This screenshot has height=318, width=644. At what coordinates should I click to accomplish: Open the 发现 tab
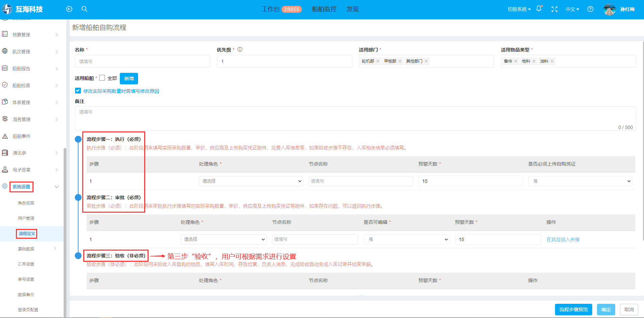click(353, 9)
